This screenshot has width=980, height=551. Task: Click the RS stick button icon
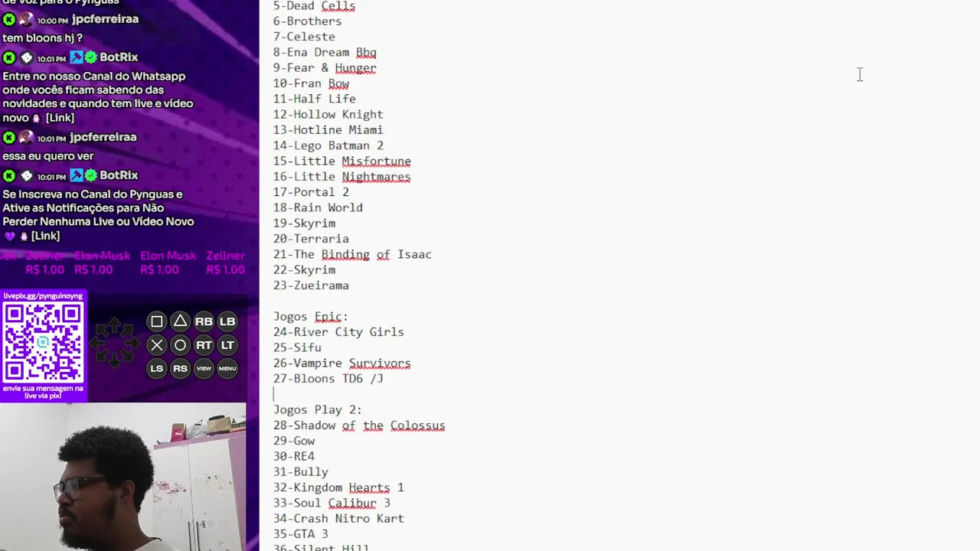[x=180, y=368]
